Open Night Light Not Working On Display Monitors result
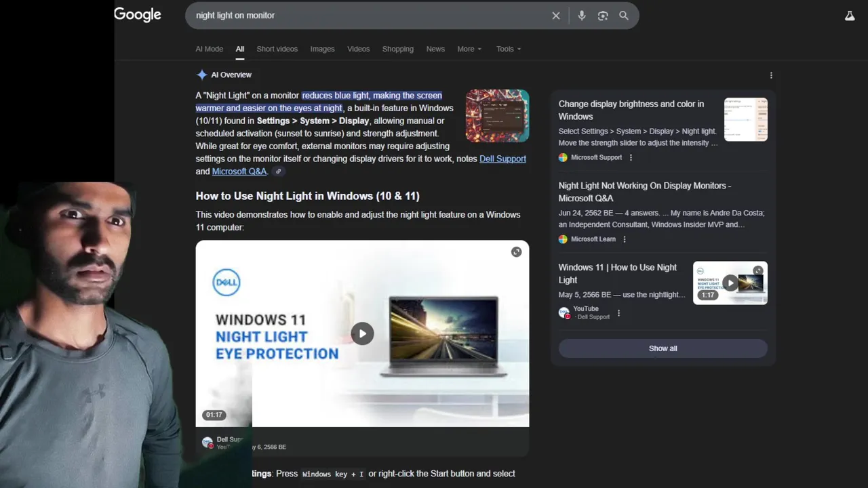 [x=644, y=192]
